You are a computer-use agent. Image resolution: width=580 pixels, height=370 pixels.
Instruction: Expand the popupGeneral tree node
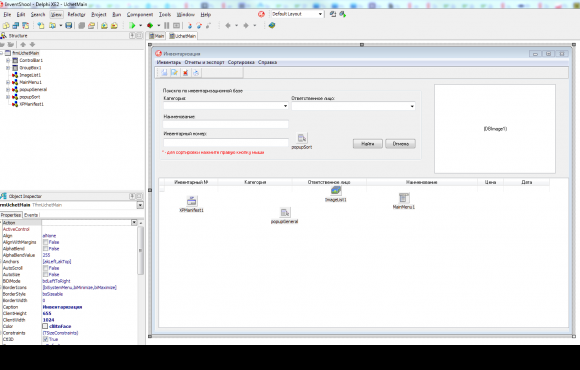(x=8, y=90)
